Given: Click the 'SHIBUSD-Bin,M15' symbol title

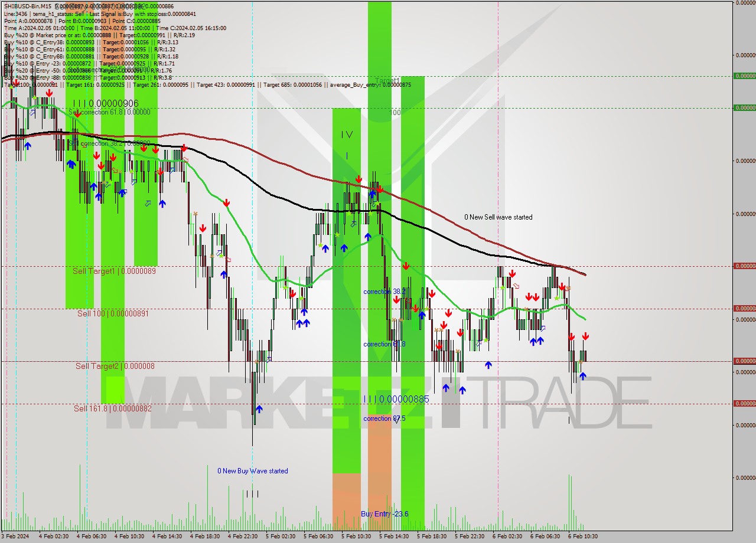Looking at the screenshot, I should (x=28, y=6).
